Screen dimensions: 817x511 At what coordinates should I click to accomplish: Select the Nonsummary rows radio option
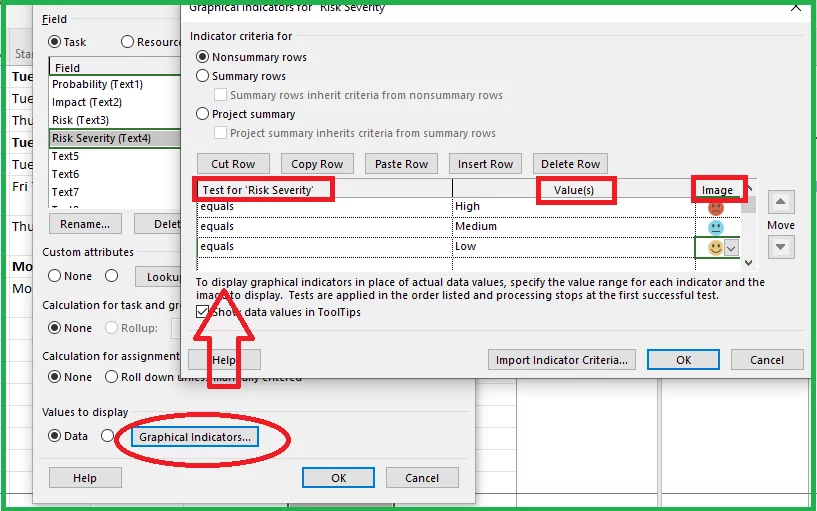coord(203,57)
